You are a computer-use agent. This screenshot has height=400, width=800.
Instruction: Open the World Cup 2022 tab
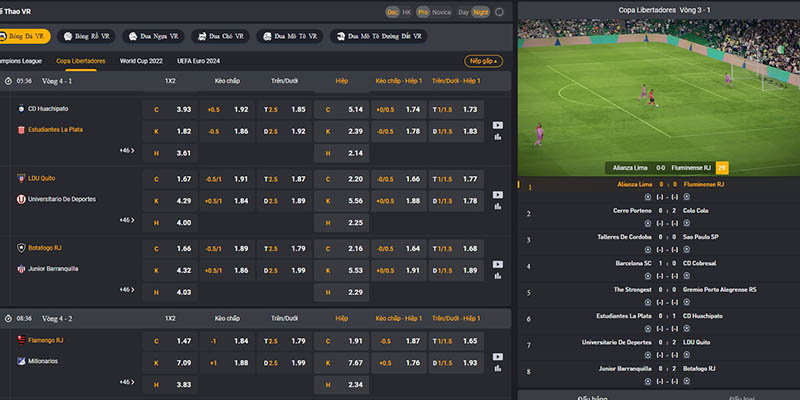141,61
